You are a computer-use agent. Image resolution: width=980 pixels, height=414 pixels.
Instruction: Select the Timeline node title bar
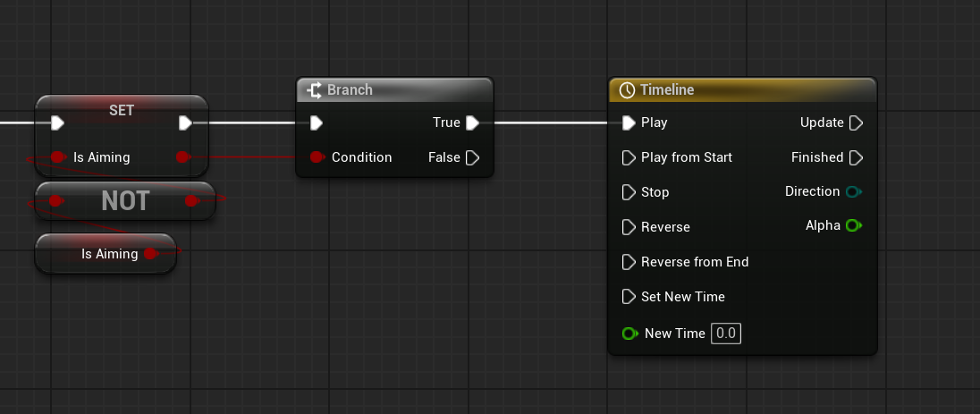tap(742, 90)
